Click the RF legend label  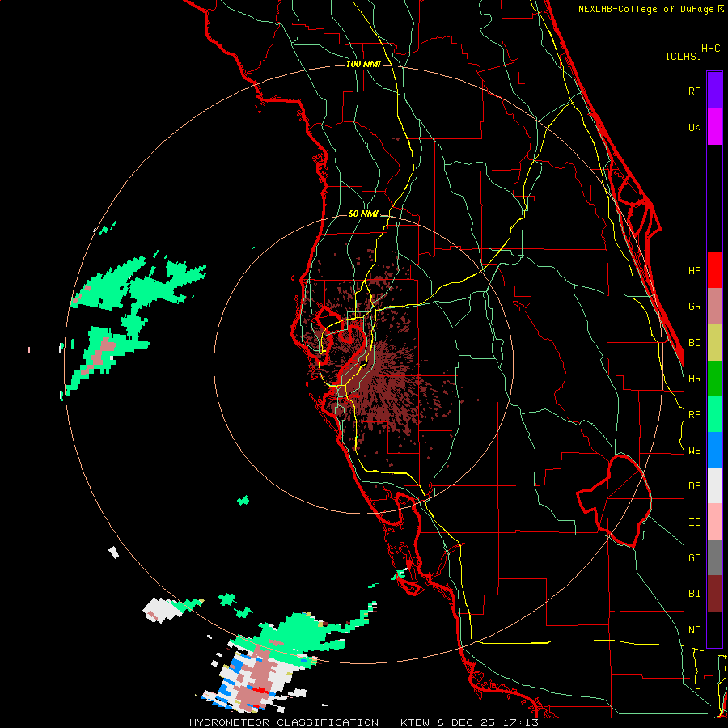point(695,91)
